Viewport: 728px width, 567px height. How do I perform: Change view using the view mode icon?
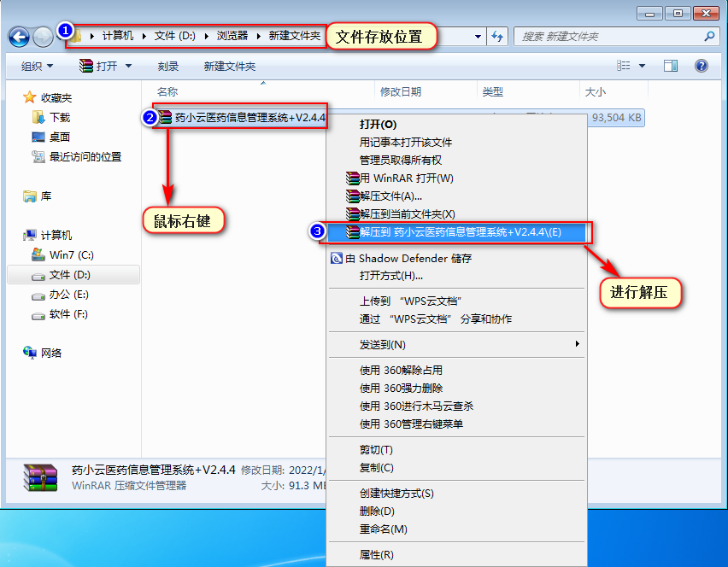click(624, 66)
